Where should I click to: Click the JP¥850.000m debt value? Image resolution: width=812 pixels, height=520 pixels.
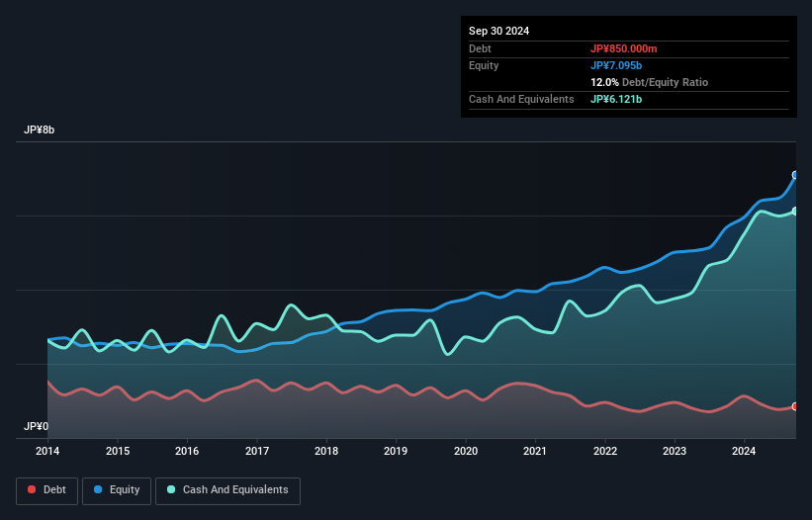[x=623, y=48]
